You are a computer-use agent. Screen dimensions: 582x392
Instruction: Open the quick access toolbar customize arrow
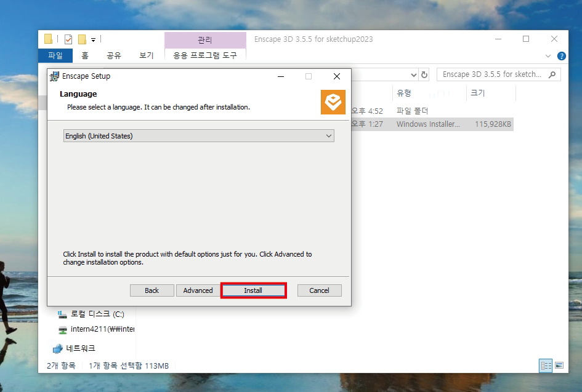[x=94, y=39]
